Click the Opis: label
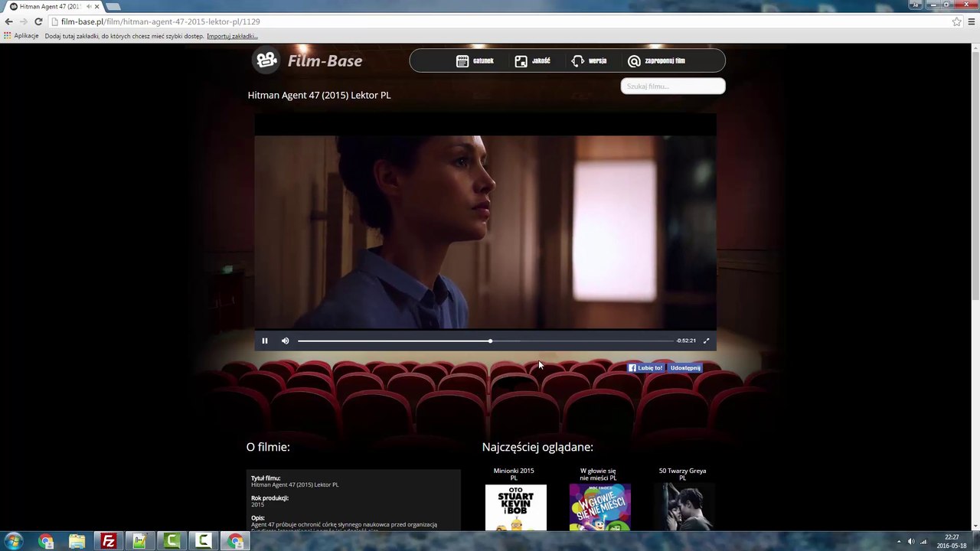Image resolution: width=980 pixels, height=551 pixels. click(258, 518)
